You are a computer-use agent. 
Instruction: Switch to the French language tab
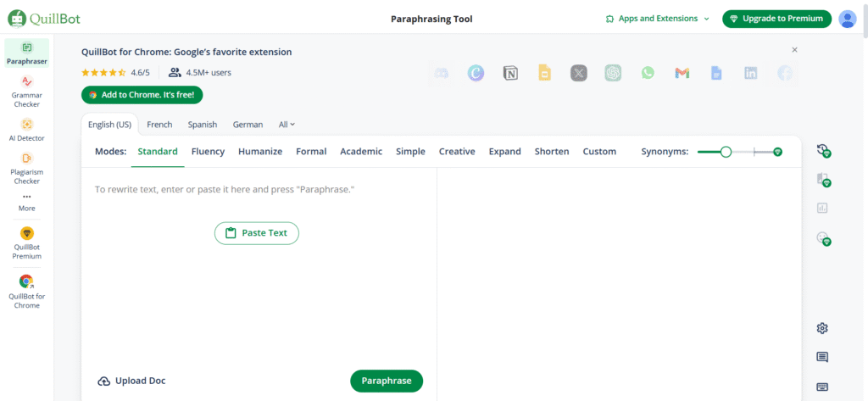click(x=159, y=125)
